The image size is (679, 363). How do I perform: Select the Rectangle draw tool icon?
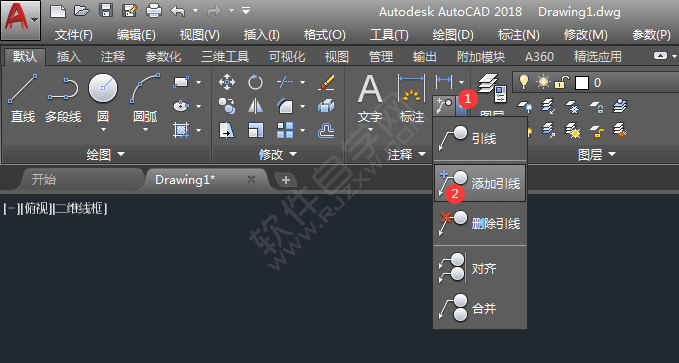181,82
